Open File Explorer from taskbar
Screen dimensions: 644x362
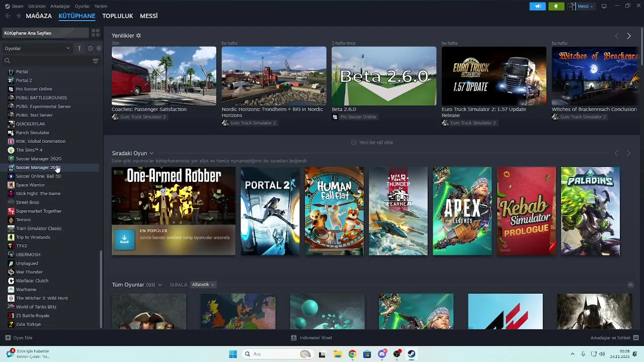click(337, 354)
